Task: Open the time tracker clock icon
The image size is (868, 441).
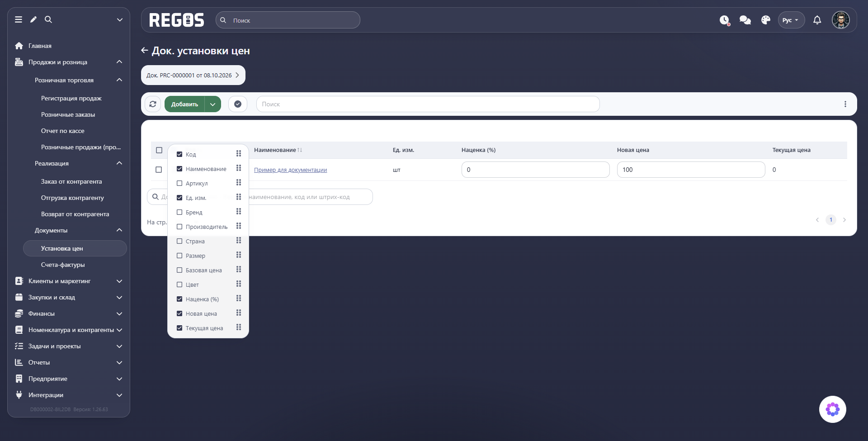Action: pos(725,20)
